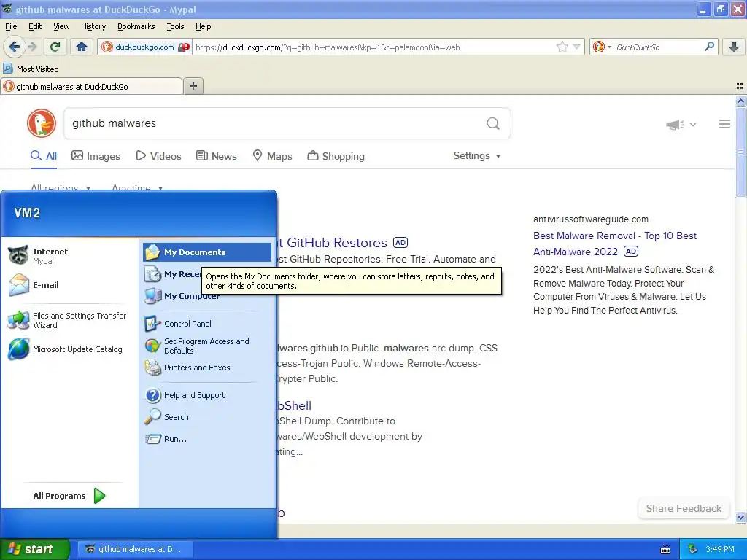747x560 pixels.
Task: Switch to Videos results tab
Action: [x=158, y=156]
